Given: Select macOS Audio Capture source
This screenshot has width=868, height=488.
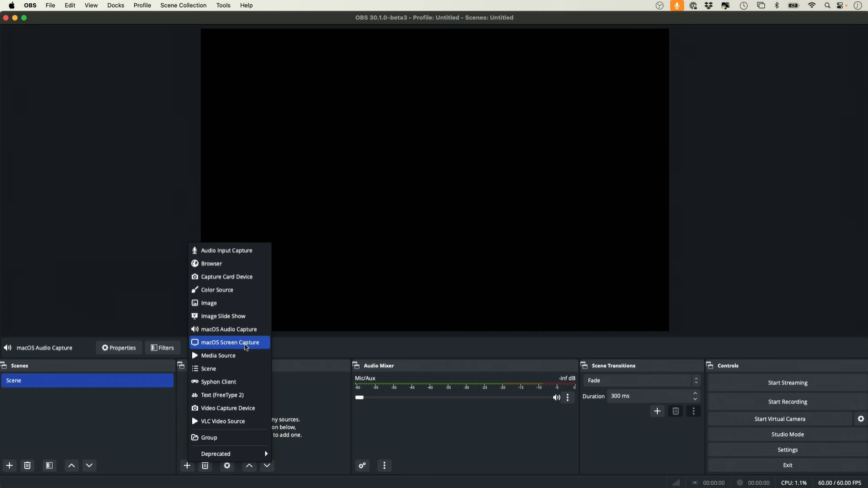Looking at the screenshot, I should click(x=230, y=329).
